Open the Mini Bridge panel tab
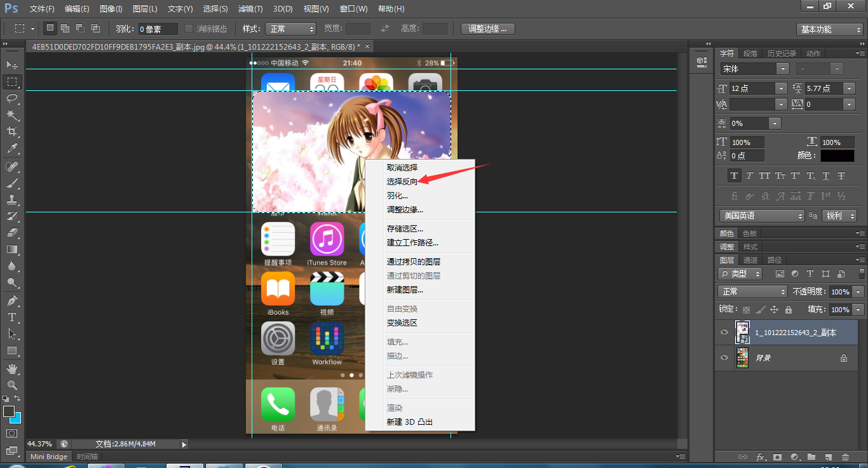This screenshot has height=468, width=868. [49, 457]
